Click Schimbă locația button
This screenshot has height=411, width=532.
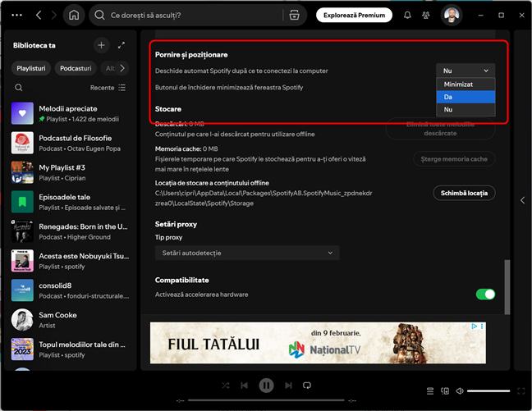click(x=464, y=193)
